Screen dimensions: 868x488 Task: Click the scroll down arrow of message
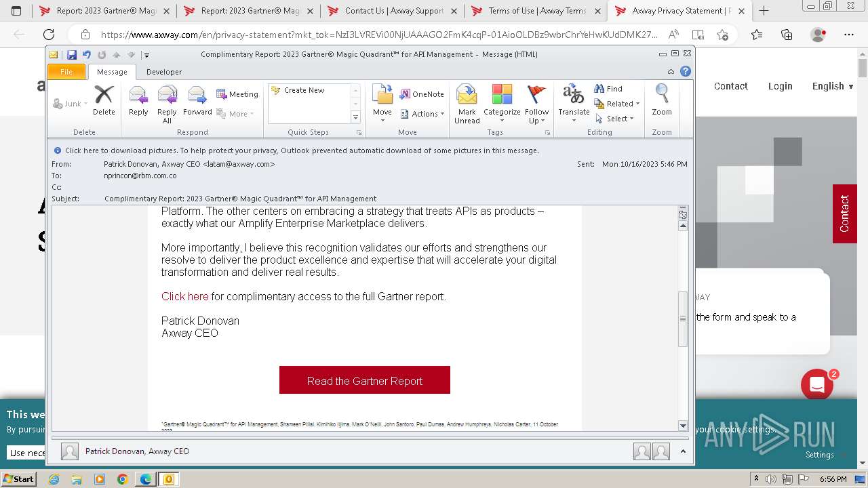pyautogui.click(x=683, y=426)
